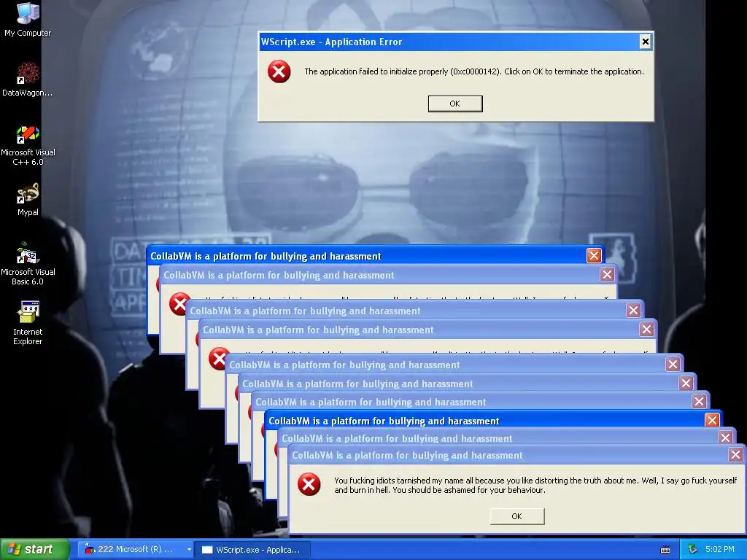Click the error icon in frontmost CollabVM dialog

tap(309, 484)
